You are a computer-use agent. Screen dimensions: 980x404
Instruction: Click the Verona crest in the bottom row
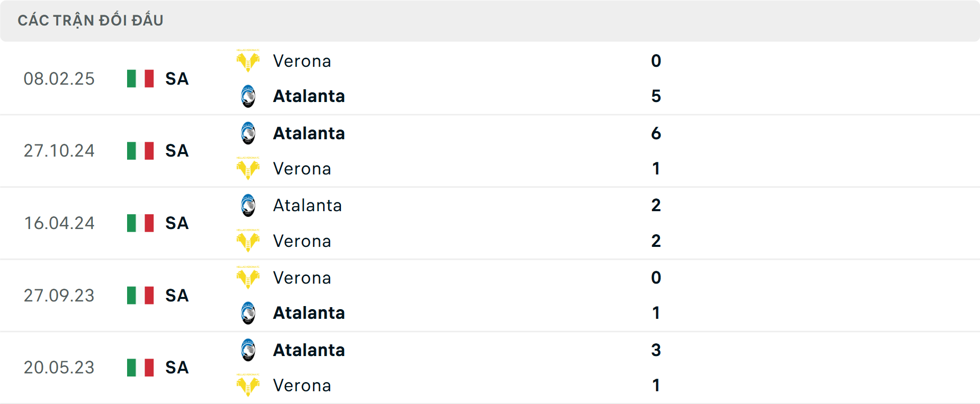248,386
